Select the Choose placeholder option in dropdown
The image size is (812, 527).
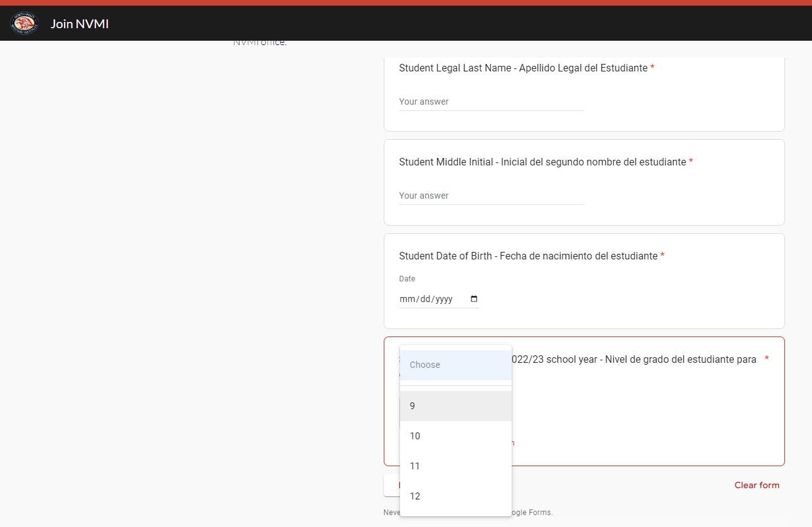456,365
